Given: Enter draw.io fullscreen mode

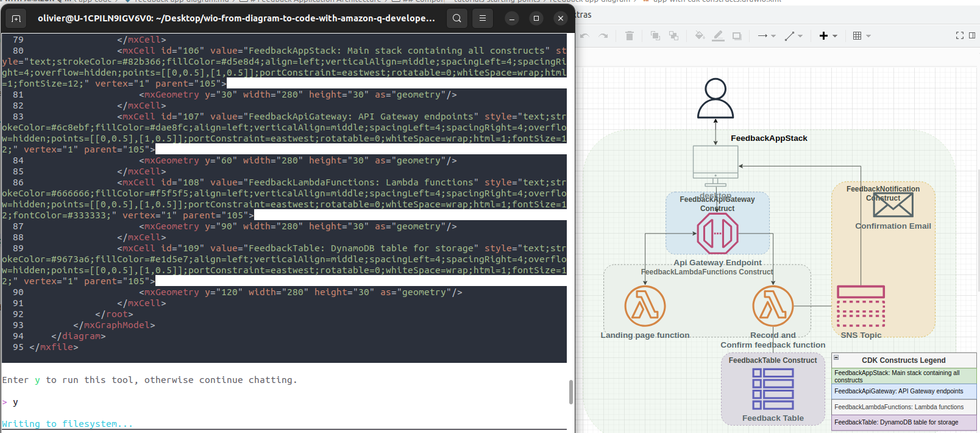Looking at the screenshot, I should (960, 35).
